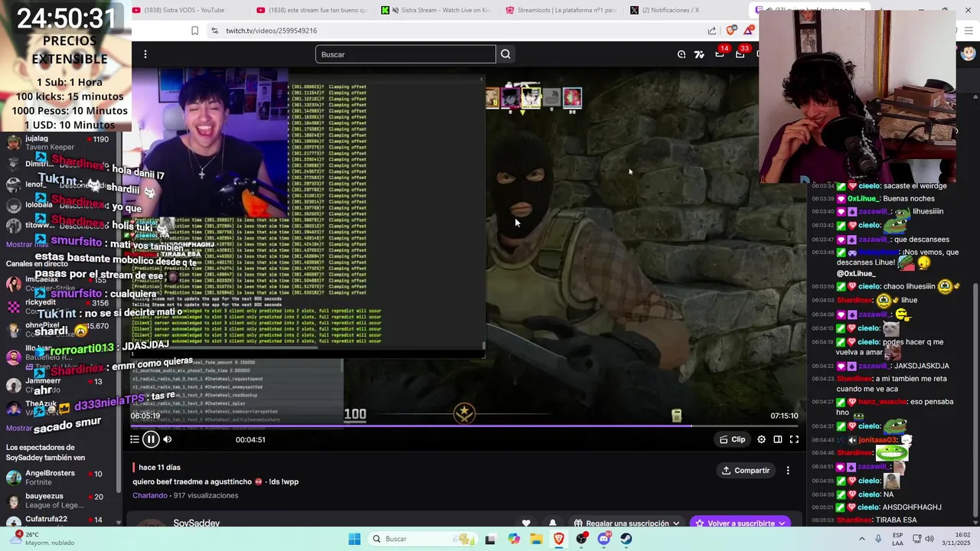Screen dimensions: 980x551
Task: Toggle the notifications bell for SoySaddey
Action: click(553, 523)
